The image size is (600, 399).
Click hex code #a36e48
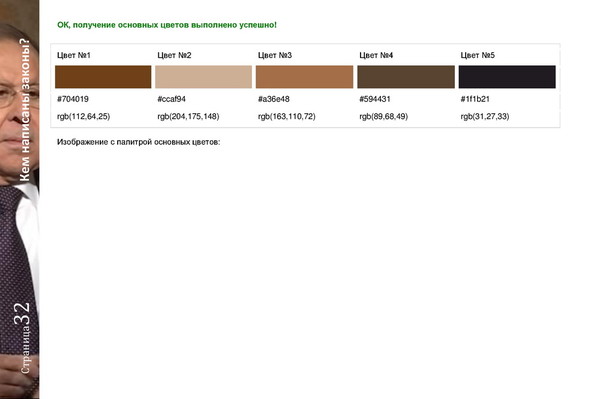[x=274, y=99]
